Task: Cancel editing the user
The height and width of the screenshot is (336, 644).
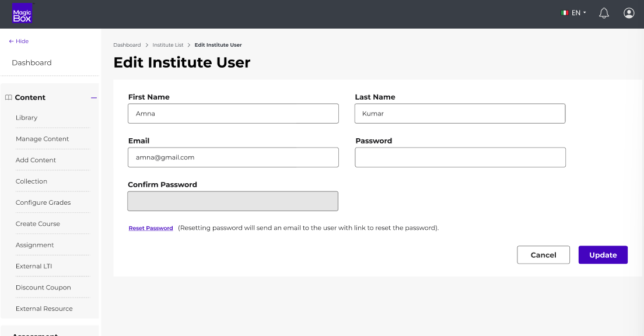Action: (x=544, y=255)
